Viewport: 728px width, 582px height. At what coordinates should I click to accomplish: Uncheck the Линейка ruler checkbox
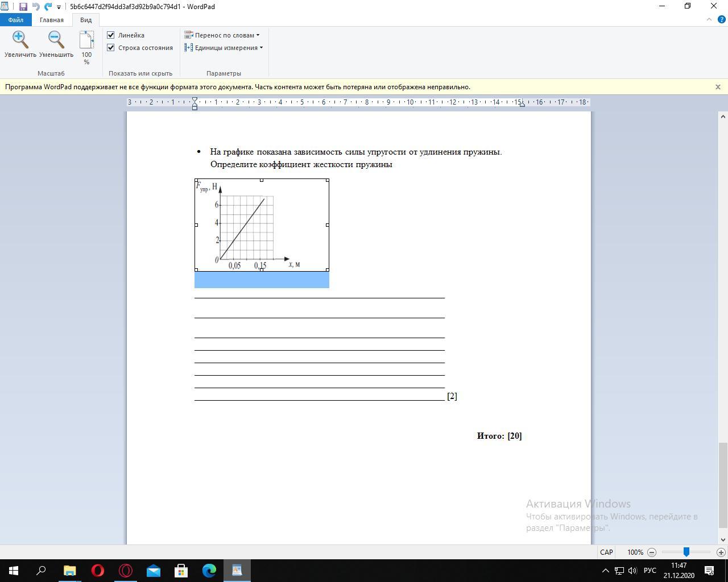(111, 35)
